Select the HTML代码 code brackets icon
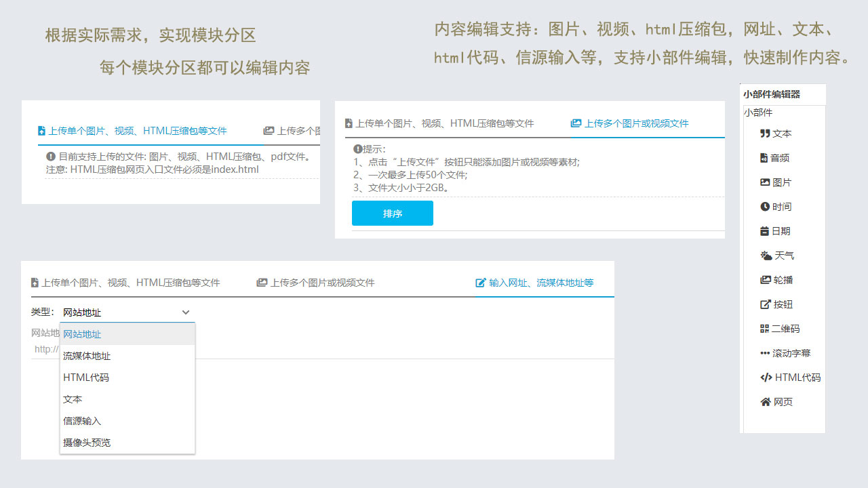The width and height of the screenshot is (868, 488). pos(766,378)
